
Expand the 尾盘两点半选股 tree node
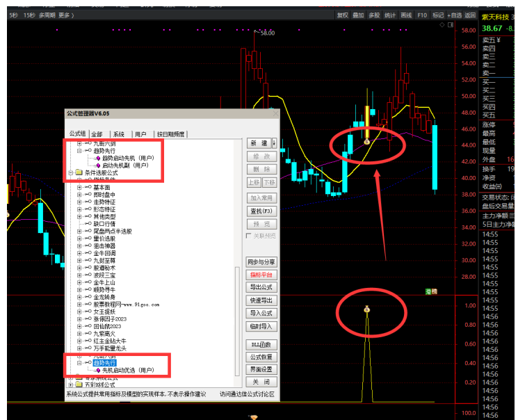tap(79, 231)
